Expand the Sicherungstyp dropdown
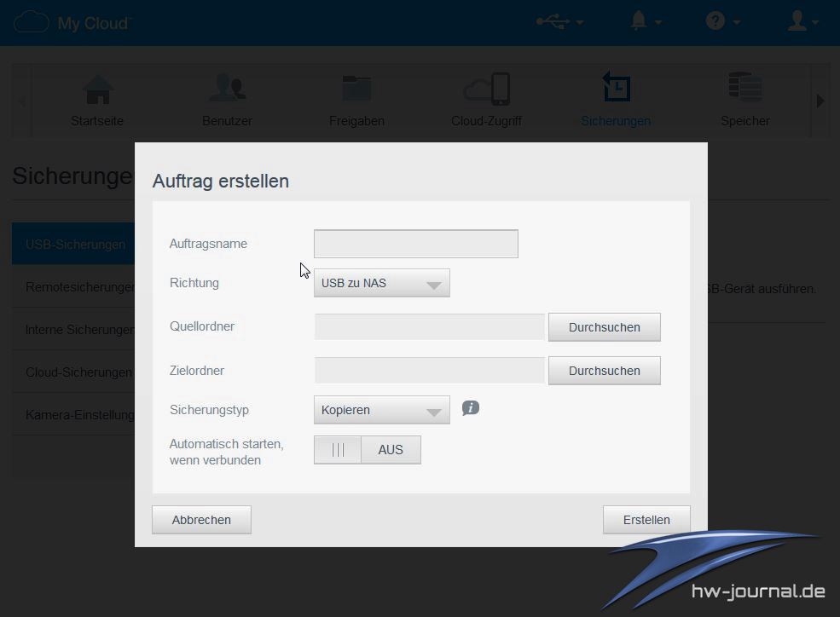Image resolution: width=840 pixels, height=617 pixels. [381, 410]
